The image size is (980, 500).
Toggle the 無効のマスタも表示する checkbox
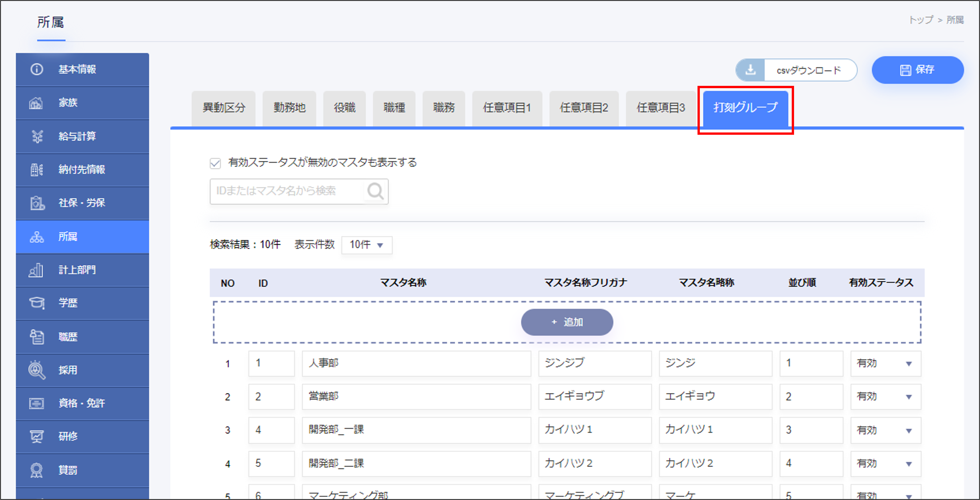click(x=215, y=163)
